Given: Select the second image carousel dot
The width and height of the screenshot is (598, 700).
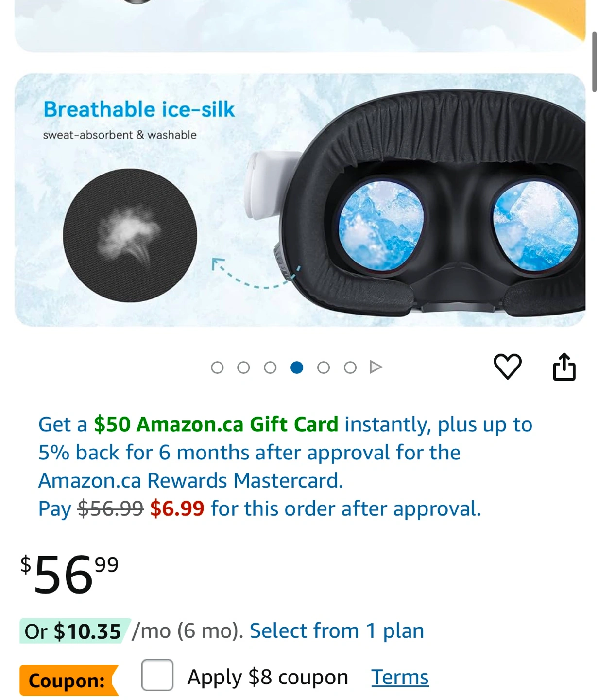Looking at the screenshot, I should (244, 367).
